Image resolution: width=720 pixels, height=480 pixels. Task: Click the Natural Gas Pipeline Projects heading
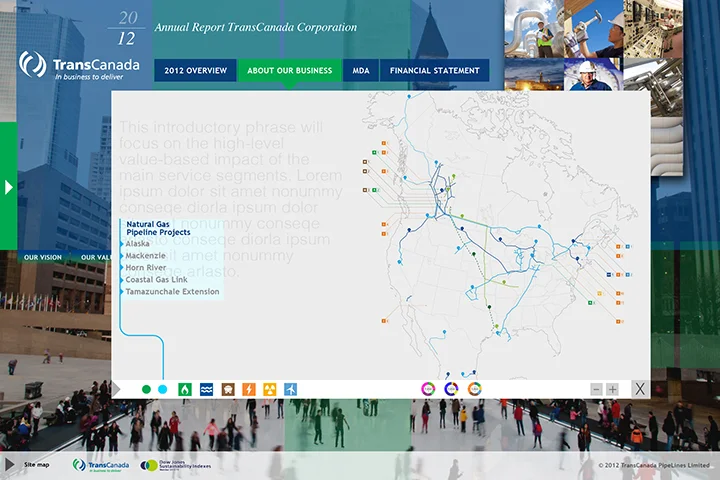tap(158, 228)
